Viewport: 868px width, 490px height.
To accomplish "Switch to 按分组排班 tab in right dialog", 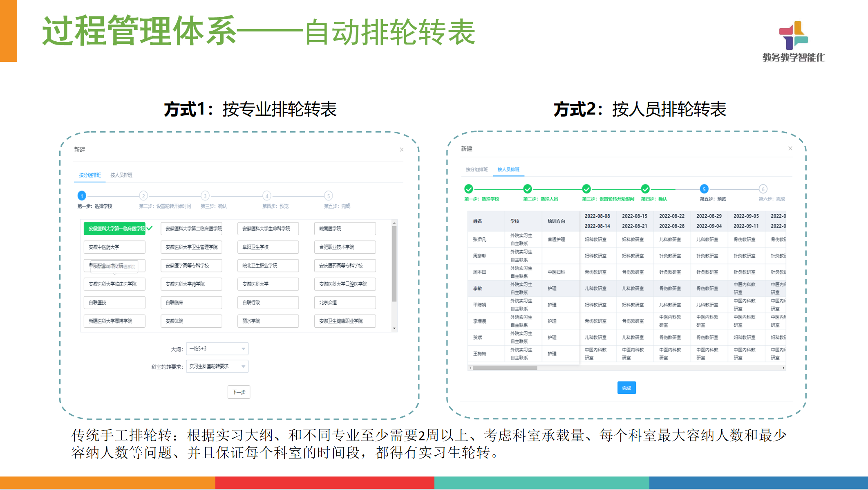I will pyautogui.click(x=477, y=169).
